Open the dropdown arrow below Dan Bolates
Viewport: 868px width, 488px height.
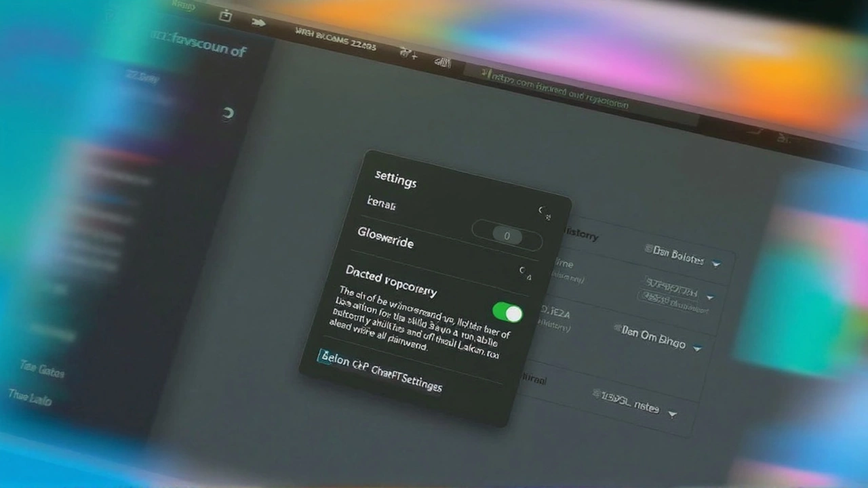[710, 297]
